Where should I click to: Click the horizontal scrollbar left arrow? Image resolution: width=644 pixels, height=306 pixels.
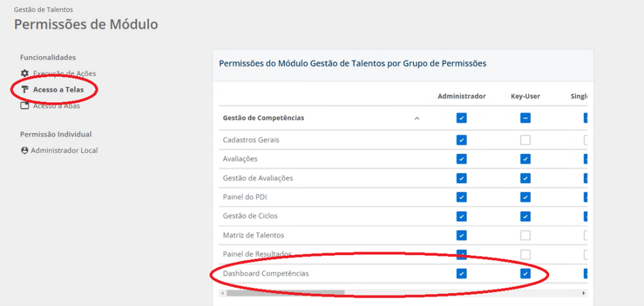[x=222, y=293]
